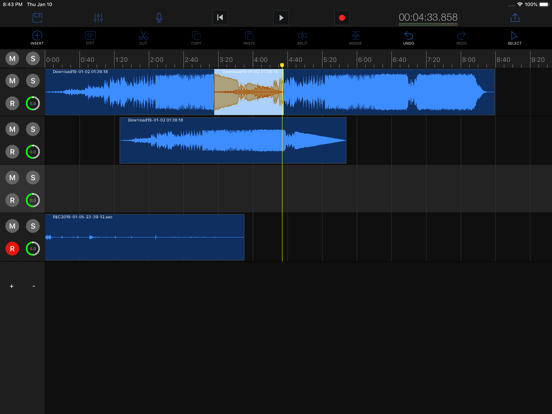Undo the last action

[x=408, y=38]
